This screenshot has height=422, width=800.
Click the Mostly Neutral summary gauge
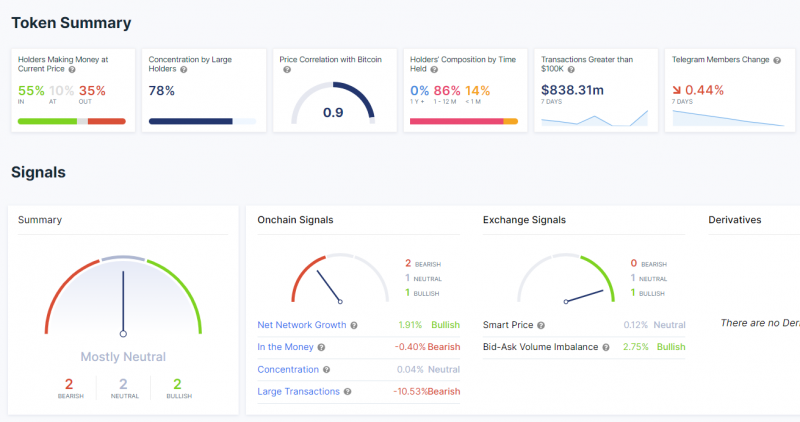(123, 295)
